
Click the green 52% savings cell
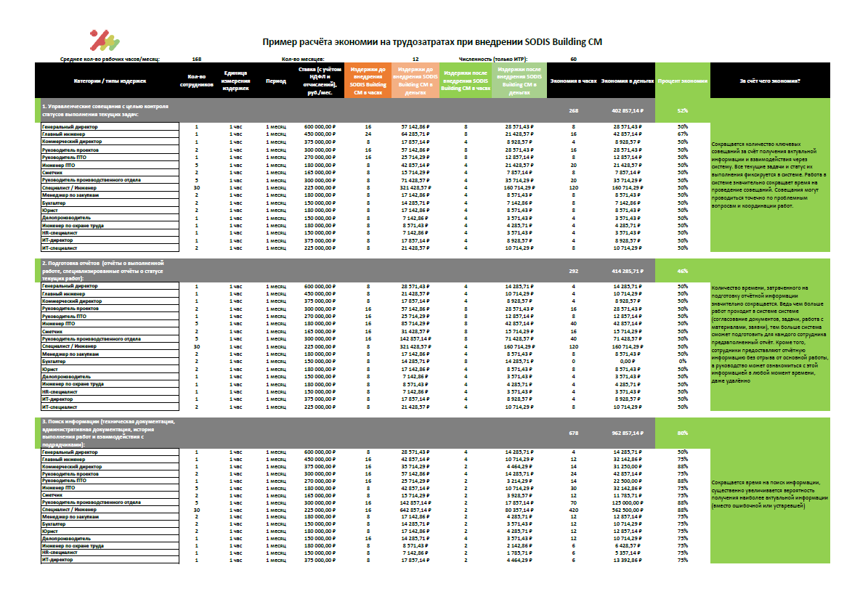coord(684,109)
